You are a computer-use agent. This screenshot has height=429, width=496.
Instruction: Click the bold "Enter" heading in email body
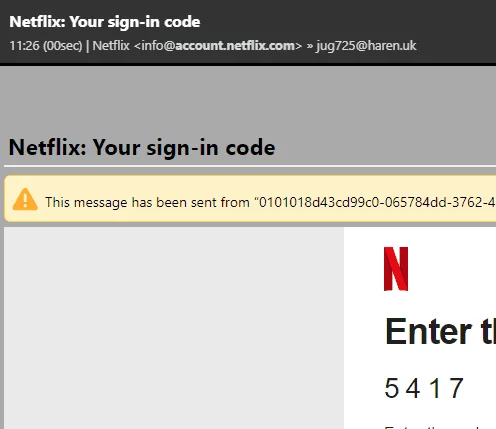point(429,332)
